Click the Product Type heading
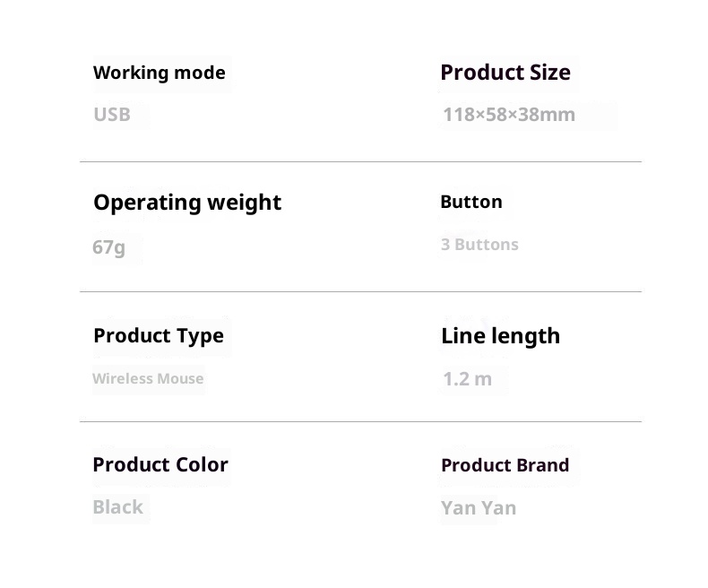Image resolution: width=708 pixels, height=588 pixels. click(159, 336)
